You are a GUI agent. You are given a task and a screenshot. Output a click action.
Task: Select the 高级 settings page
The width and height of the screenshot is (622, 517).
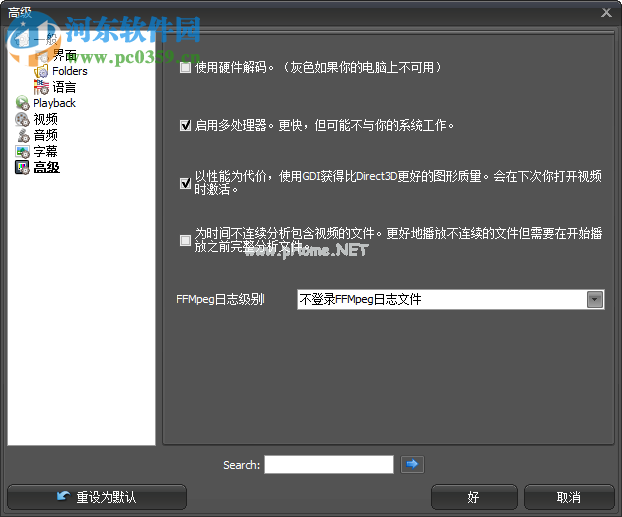[x=46, y=167]
